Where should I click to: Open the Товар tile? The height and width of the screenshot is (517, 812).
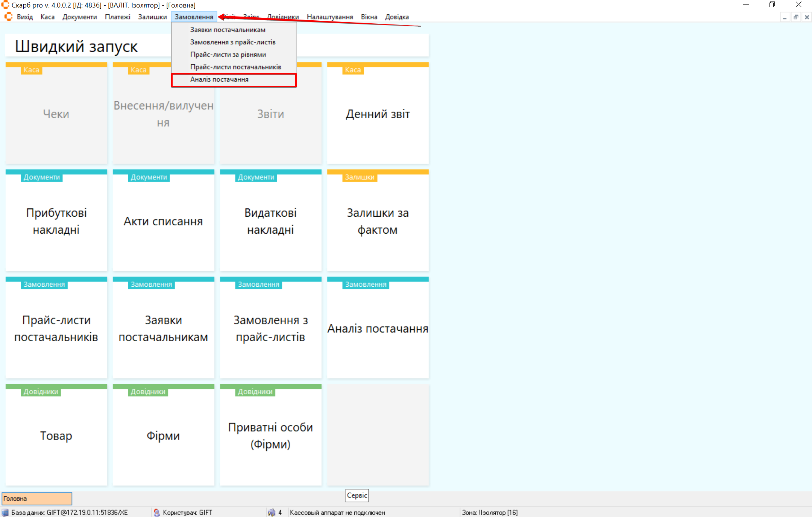(x=56, y=435)
